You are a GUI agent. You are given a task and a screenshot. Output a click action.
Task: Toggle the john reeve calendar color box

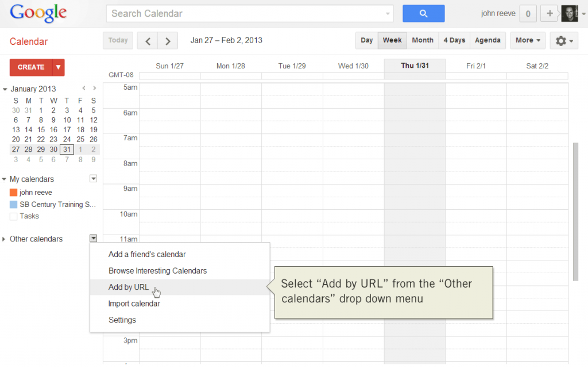pyautogui.click(x=14, y=193)
